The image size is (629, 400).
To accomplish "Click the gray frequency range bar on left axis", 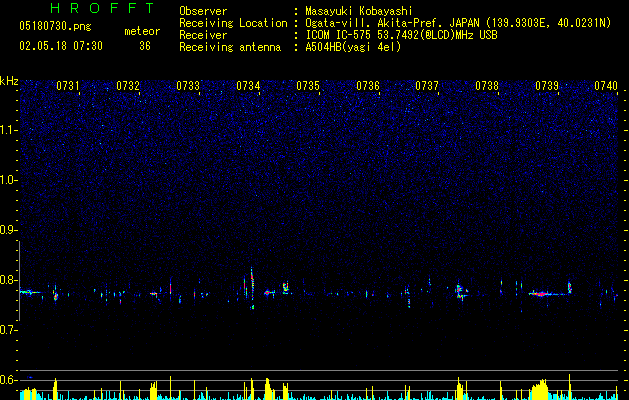I will coord(19,280).
